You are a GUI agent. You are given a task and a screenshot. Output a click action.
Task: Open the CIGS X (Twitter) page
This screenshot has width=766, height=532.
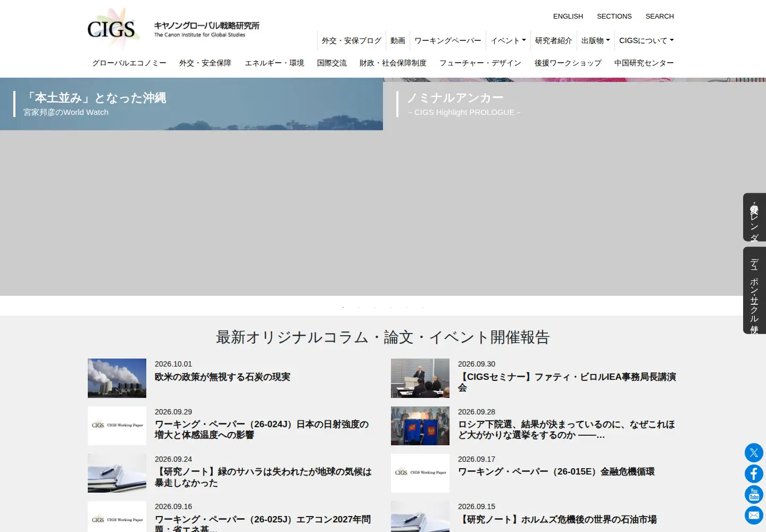click(x=754, y=453)
